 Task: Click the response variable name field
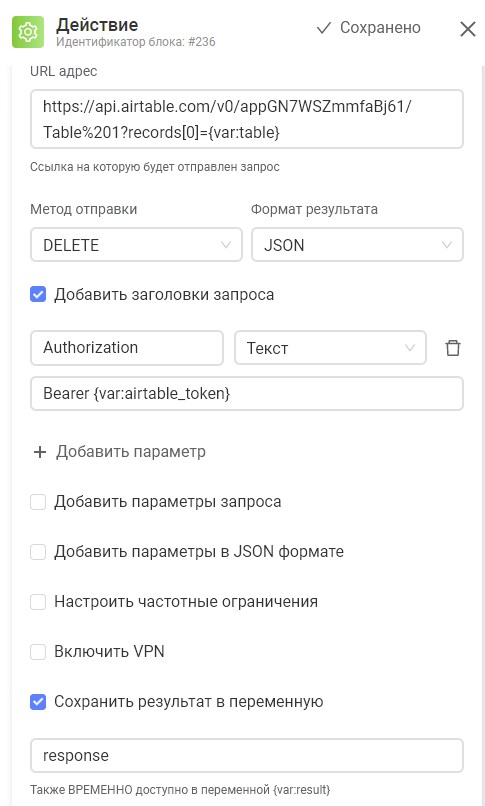(x=247, y=756)
